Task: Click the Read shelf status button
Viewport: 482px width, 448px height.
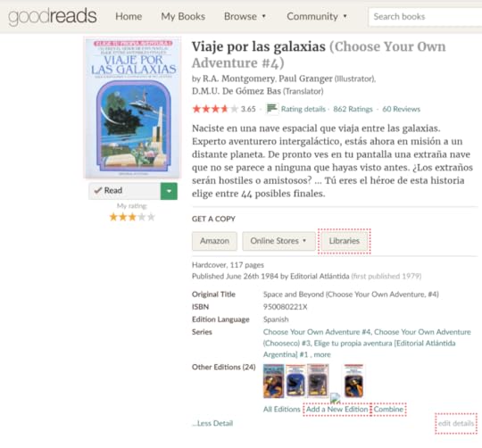Action: (x=124, y=191)
